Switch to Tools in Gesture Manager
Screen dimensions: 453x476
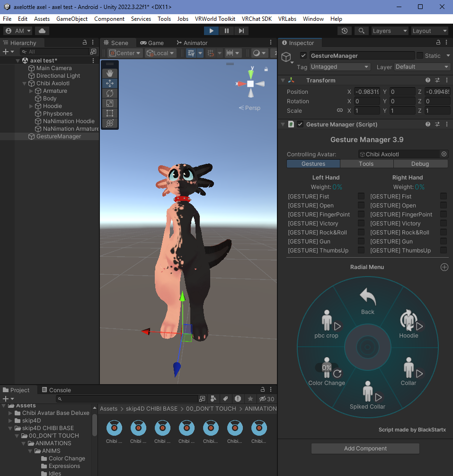point(366,163)
